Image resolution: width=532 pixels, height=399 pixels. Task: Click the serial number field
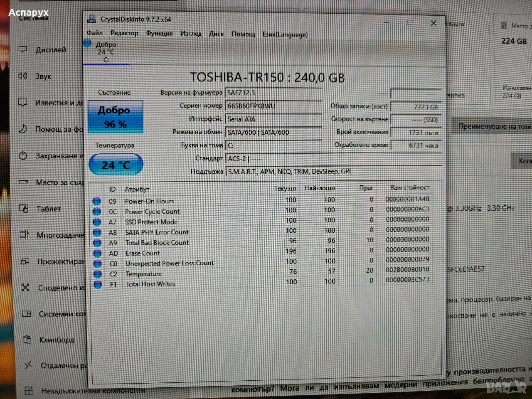273,106
